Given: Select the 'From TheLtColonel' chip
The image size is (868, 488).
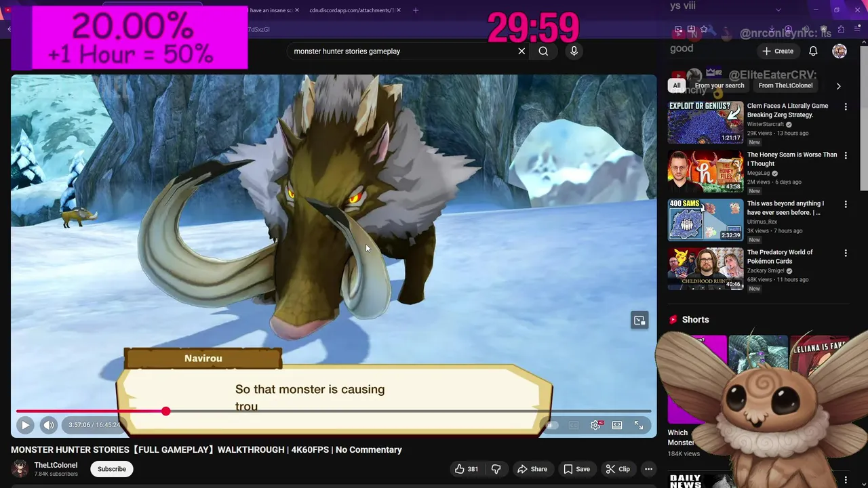Looking at the screenshot, I should click(785, 85).
